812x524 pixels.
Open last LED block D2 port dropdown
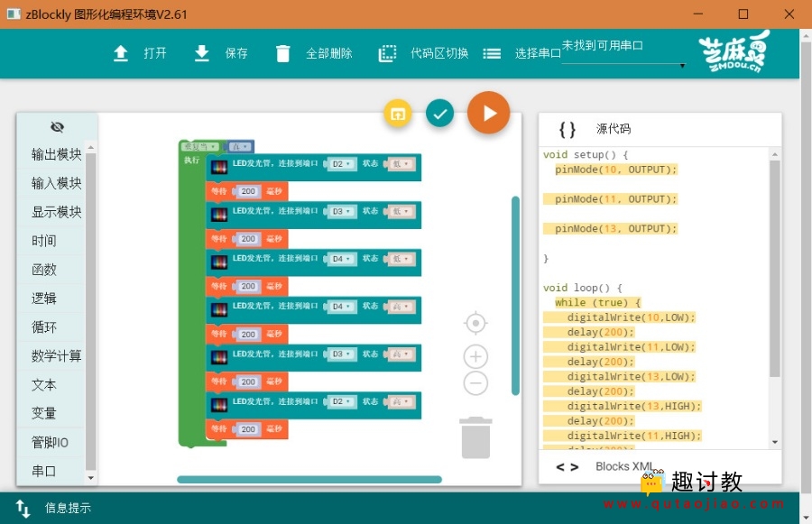click(341, 402)
